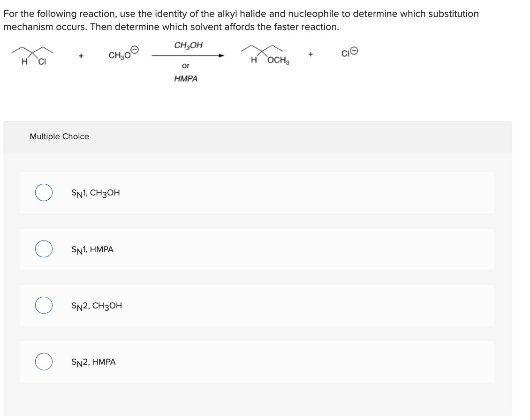
Task: Click the Multiple Choice heading
Action: [59, 136]
